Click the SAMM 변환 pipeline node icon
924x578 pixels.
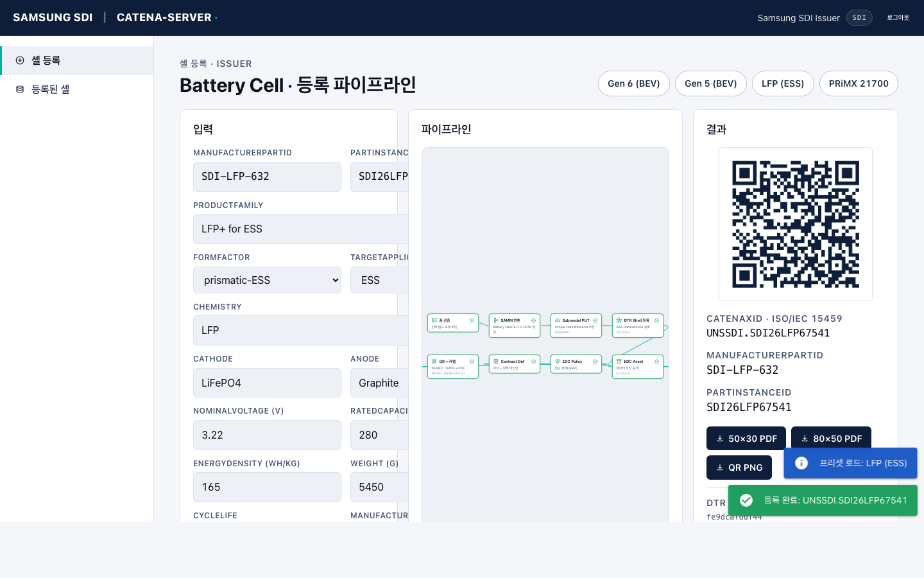click(495, 320)
